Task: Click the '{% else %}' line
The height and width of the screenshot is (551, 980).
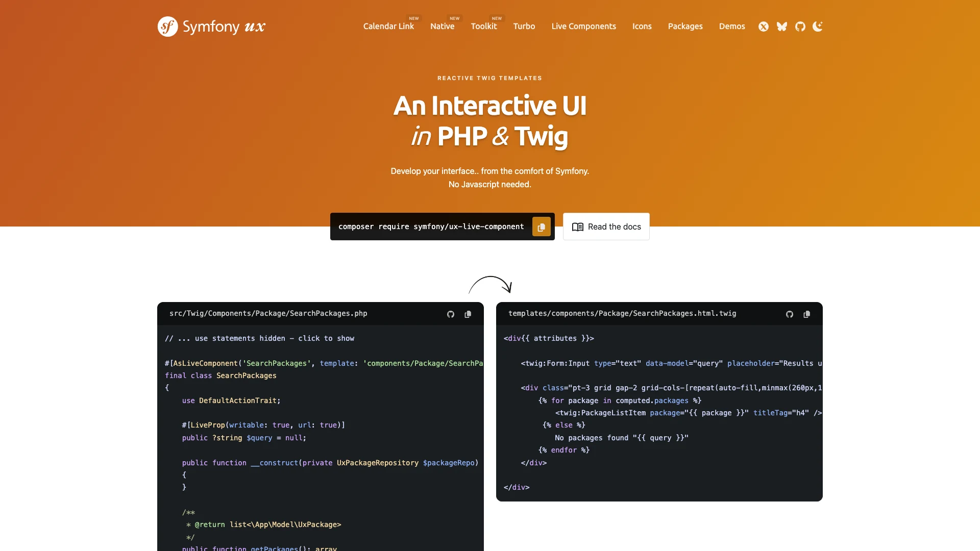Action: [563, 425]
